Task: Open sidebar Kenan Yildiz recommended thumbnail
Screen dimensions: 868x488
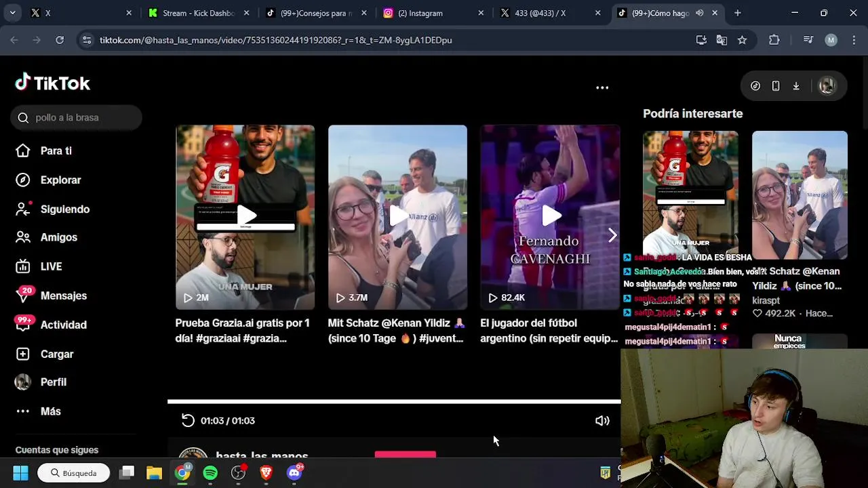Action: [800, 195]
